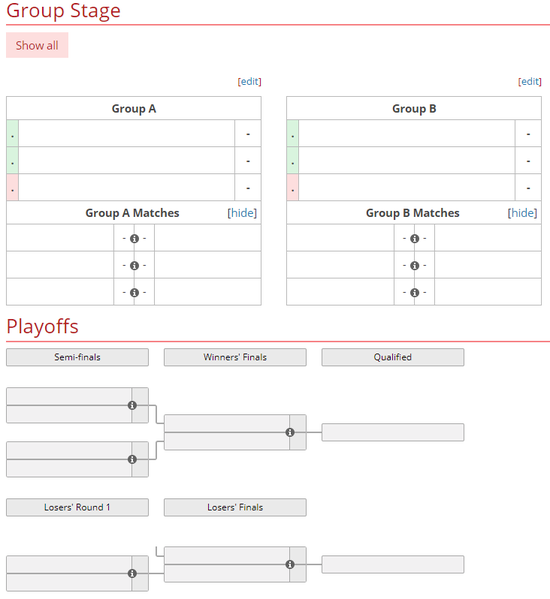
Task: Click info icon on top Semi-finals match
Action: (x=132, y=405)
